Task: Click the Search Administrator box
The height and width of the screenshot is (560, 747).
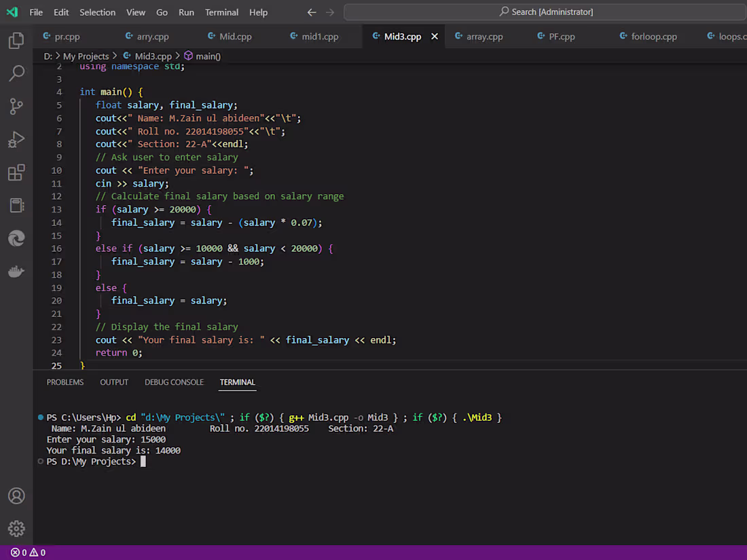Action: (x=543, y=12)
